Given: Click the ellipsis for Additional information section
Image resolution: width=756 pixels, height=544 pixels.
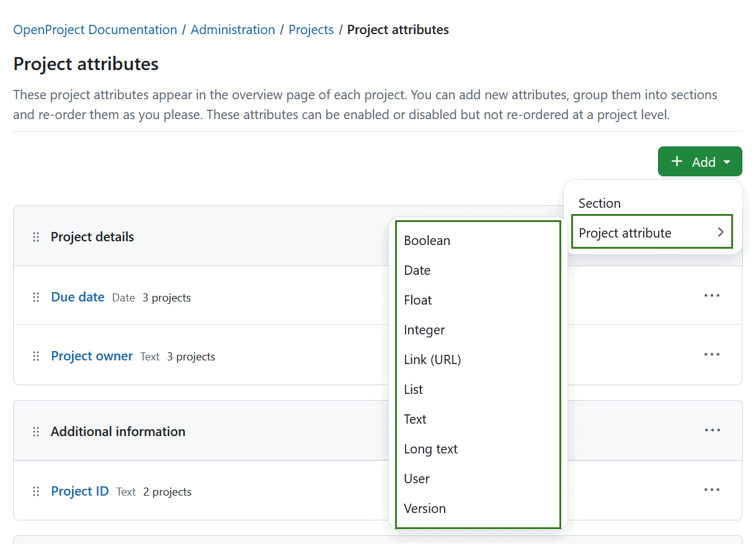Looking at the screenshot, I should 712,430.
